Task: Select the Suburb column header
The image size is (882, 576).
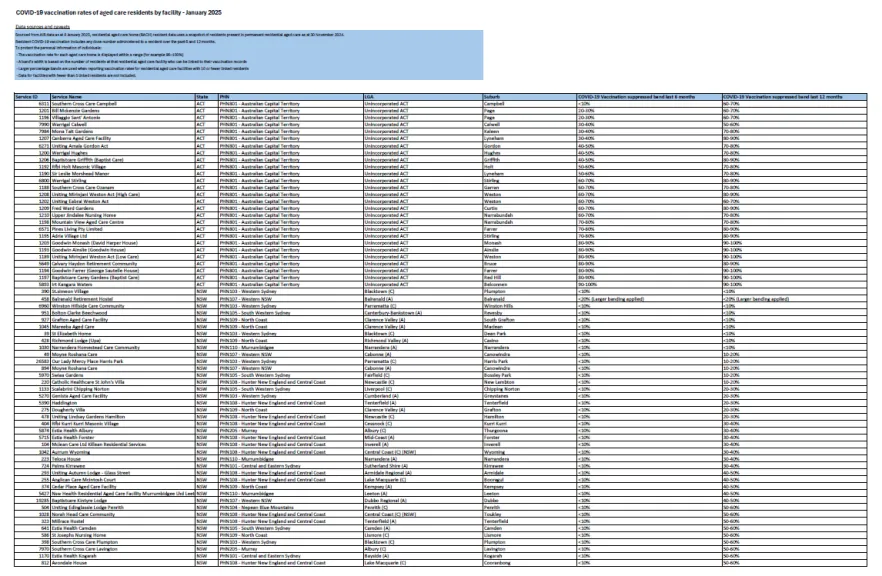Action: (x=530, y=97)
